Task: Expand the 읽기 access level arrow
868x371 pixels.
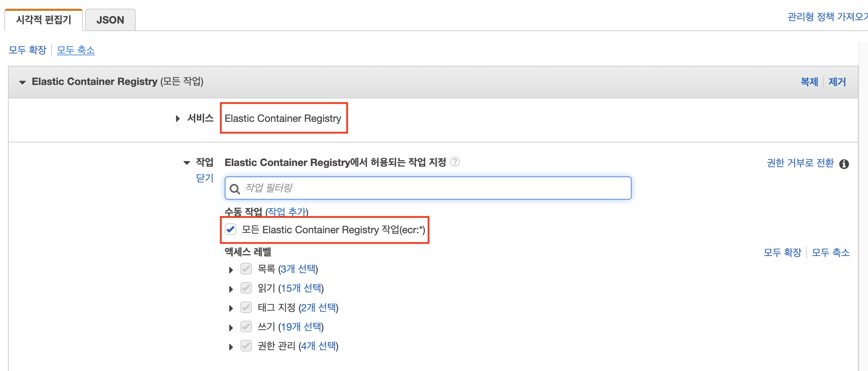Action: pos(231,289)
